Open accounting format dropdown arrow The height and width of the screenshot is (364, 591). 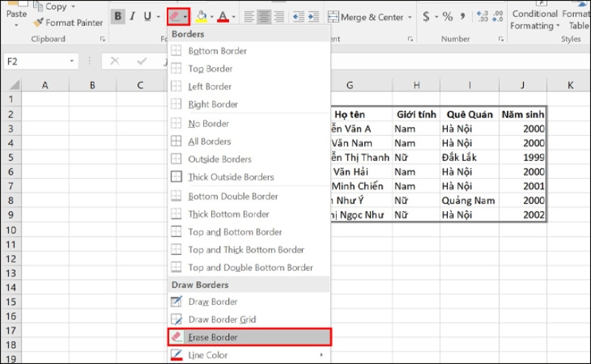click(x=437, y=17)
